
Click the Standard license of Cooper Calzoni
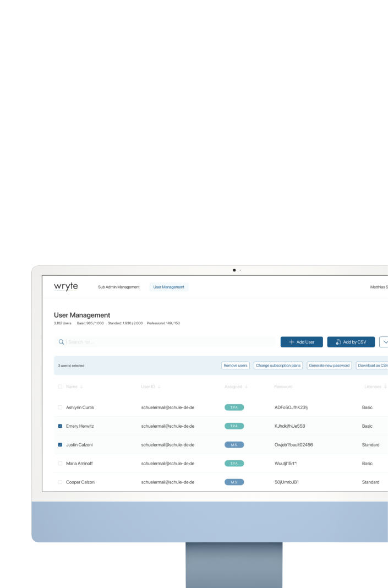[x=370, y=482]
